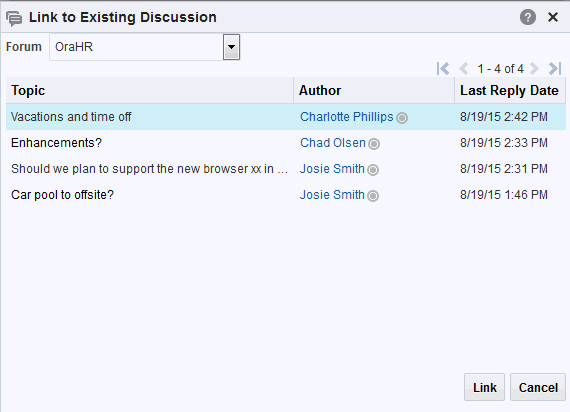
Task: Click presence icon next to Charlotte Phillips
Action: [402, 118]
